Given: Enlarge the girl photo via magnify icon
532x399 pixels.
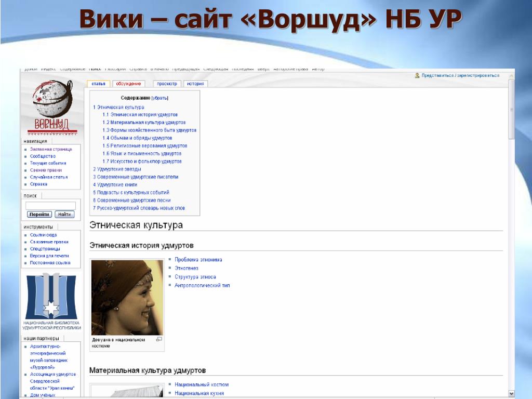Looking at the screenshot, I should click(x=159, y=339).
